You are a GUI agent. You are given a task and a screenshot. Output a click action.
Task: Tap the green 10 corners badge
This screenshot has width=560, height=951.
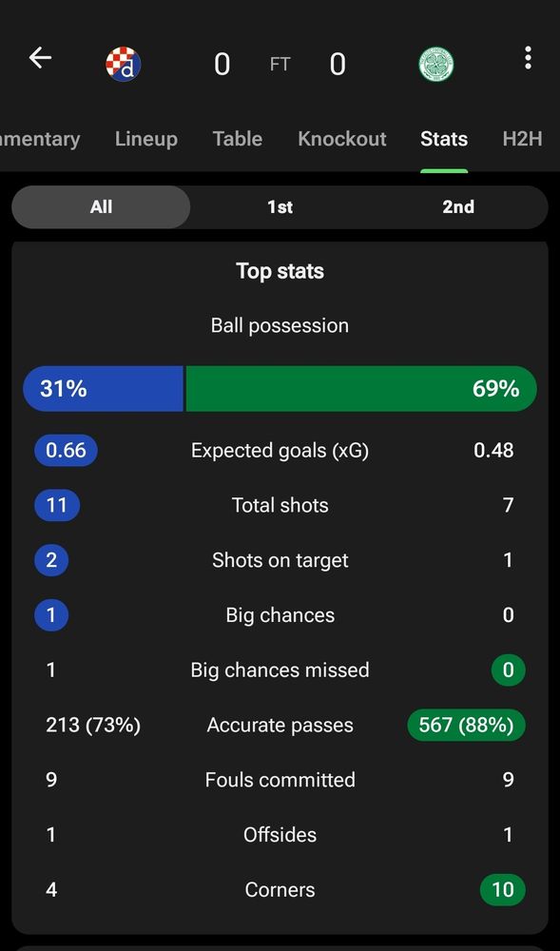[502, 890]
